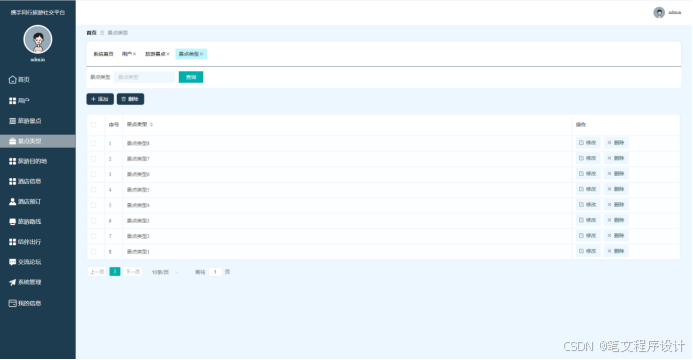Click the admin username at top right
This screenshot has width=693, height=360.
click(x=674, y=12)
